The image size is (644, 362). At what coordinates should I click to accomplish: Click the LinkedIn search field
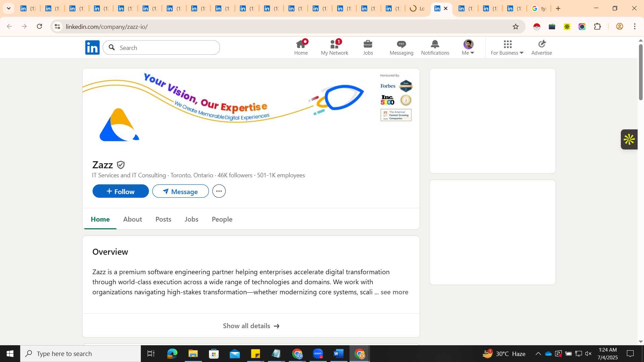[x=161, y=48]
